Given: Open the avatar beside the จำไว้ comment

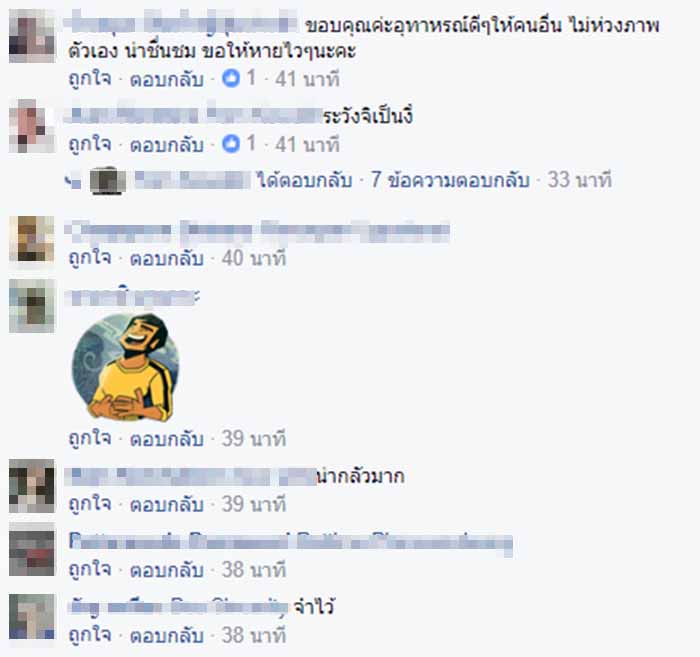Looking at the screenshot, I should tap(32, 616).
